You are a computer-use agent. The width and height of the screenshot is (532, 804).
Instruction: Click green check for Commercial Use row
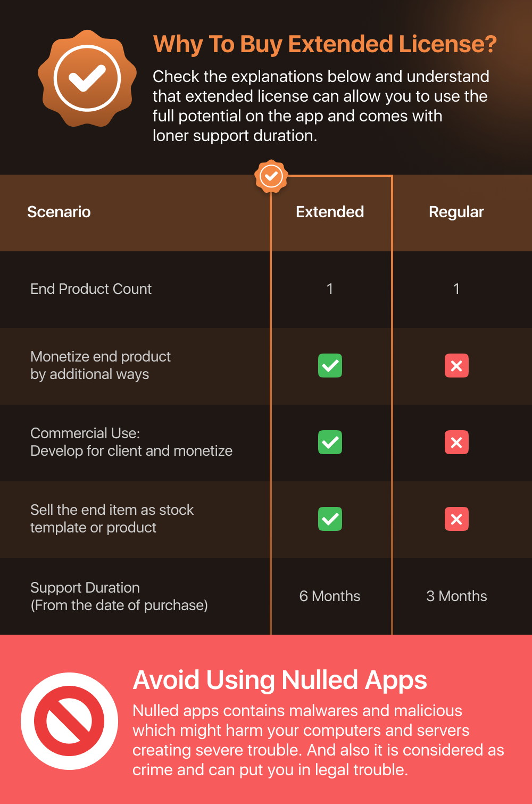(330, 442)
